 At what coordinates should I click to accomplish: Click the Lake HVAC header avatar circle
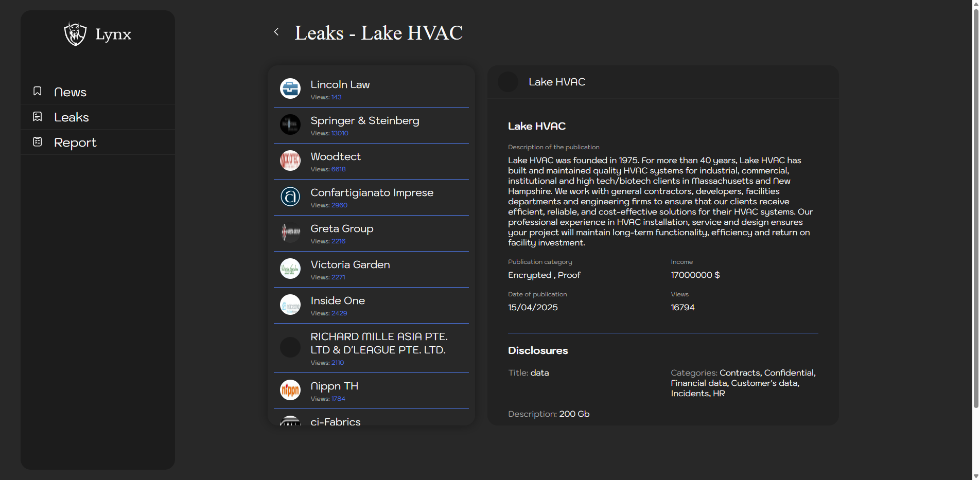coord(508,82)
